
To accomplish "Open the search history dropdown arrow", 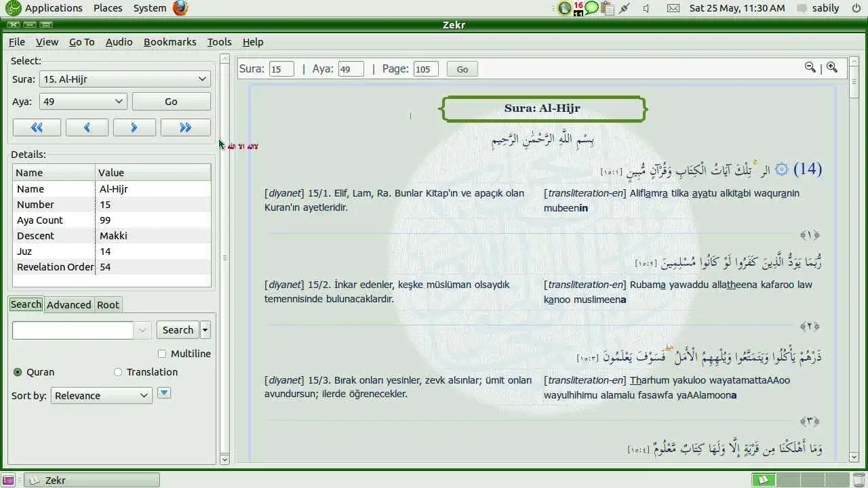I will point(142,330).
